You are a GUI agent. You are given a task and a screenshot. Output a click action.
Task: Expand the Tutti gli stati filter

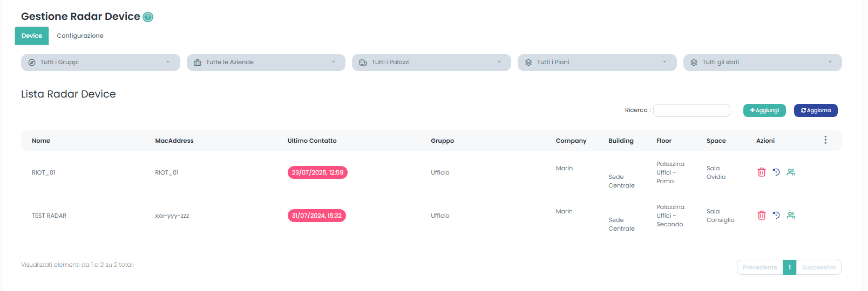click(x=762, y=63)
